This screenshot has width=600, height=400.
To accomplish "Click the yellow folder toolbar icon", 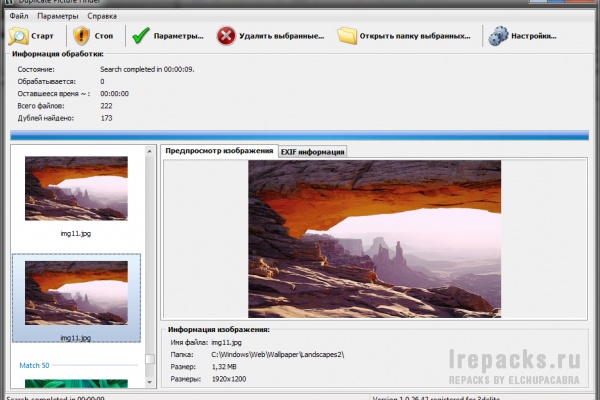I will click(347, 36).
